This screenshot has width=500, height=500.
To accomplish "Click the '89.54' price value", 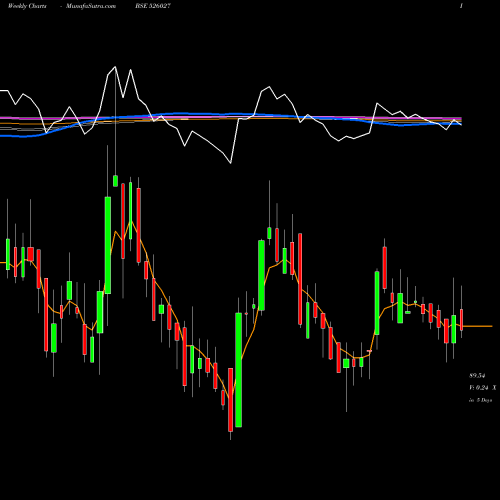I will (x=477, y=376).
